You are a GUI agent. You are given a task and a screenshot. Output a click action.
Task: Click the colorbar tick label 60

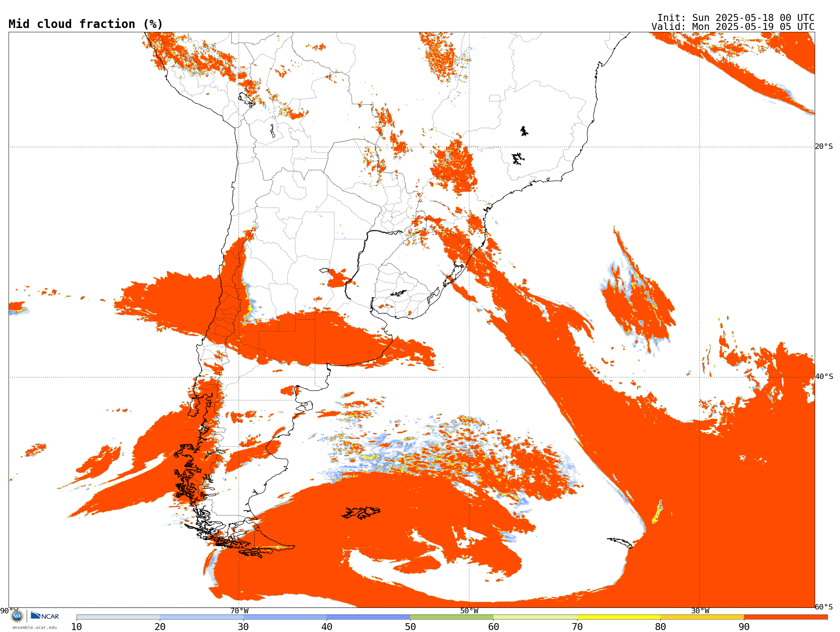(x=493, y=627)
